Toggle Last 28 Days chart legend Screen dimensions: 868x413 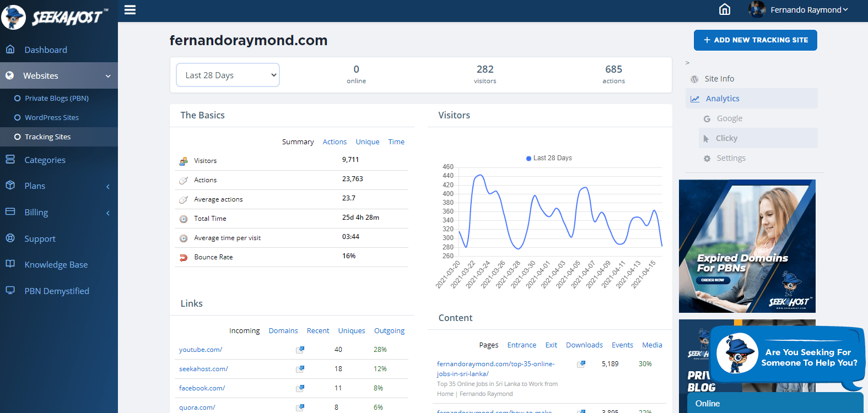[x=549, y=158]
